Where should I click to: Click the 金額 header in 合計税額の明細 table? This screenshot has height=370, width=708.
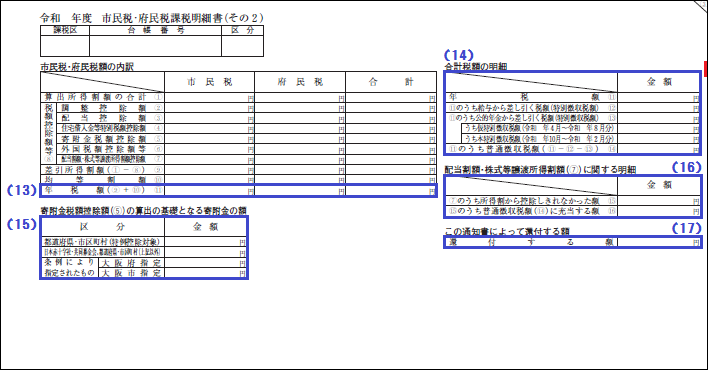[x=659, y=82]
